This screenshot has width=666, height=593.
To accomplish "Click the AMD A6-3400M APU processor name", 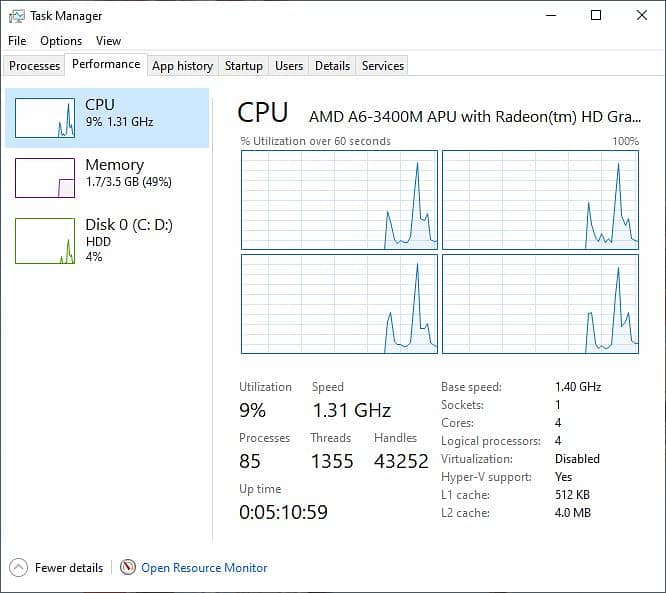I will (x=475, y=116).
